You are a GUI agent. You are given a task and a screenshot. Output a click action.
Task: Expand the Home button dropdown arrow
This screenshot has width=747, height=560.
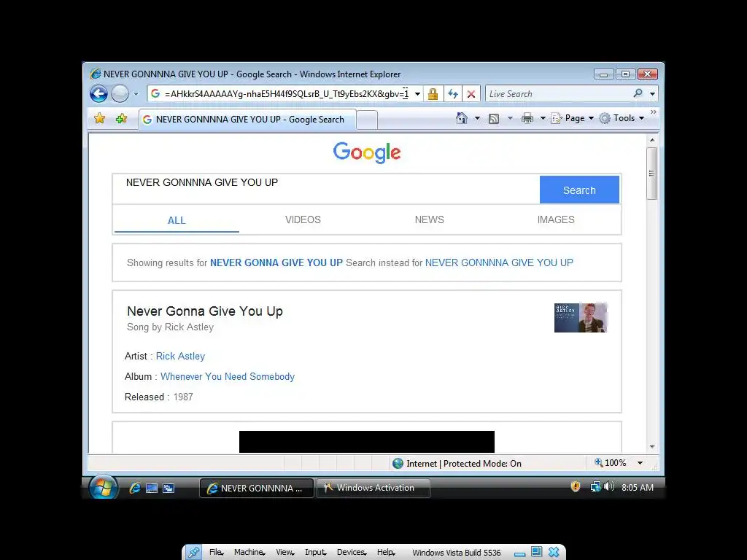(x=477, y=118)
